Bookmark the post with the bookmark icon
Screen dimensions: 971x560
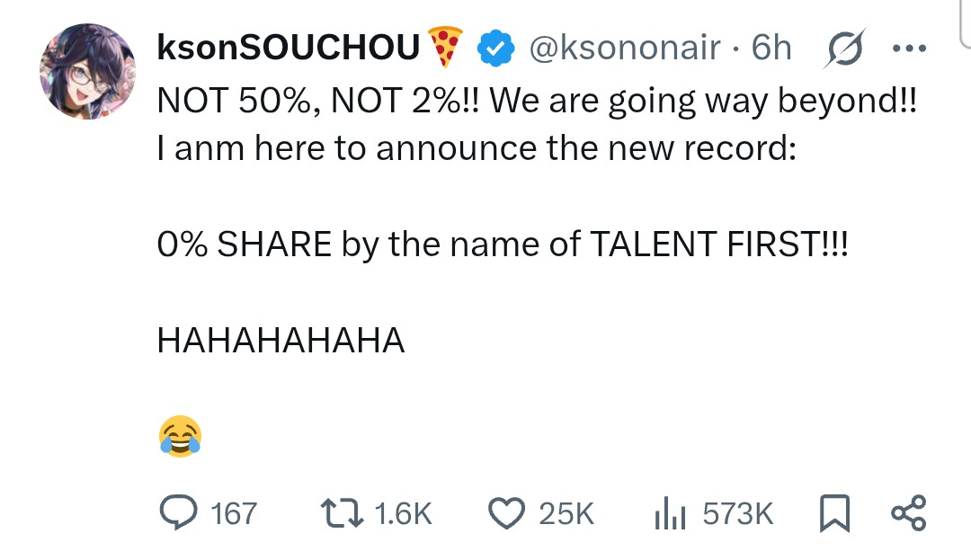[835, 513]
